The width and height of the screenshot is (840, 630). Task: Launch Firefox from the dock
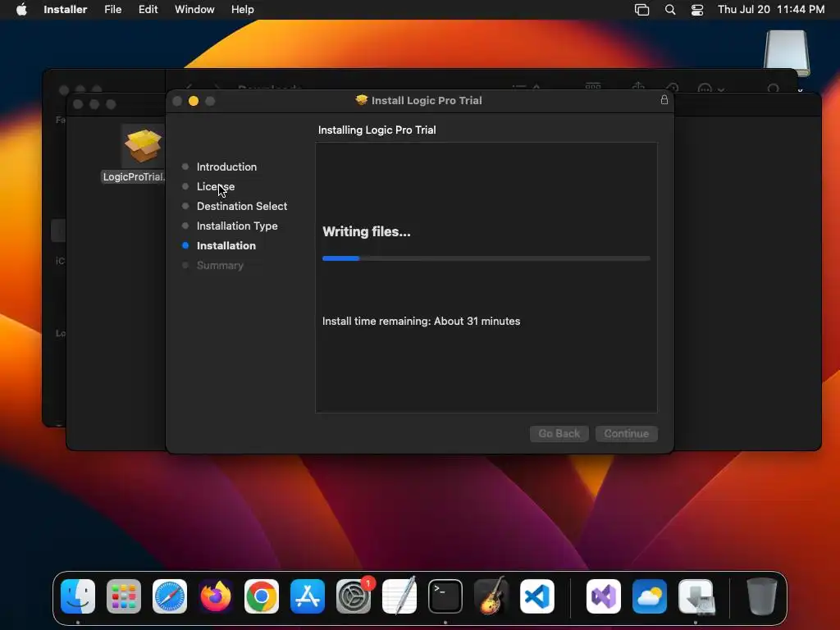(x=216, y=596)
